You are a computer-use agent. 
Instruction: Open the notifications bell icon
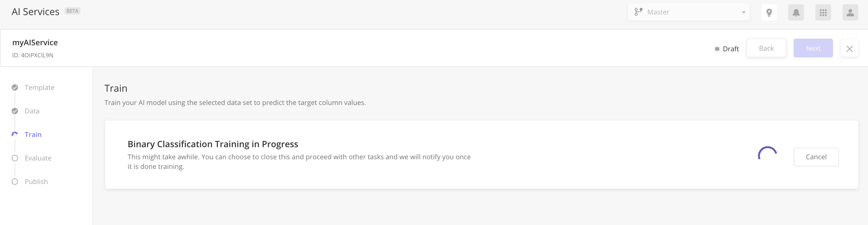(x=796, y=12)
